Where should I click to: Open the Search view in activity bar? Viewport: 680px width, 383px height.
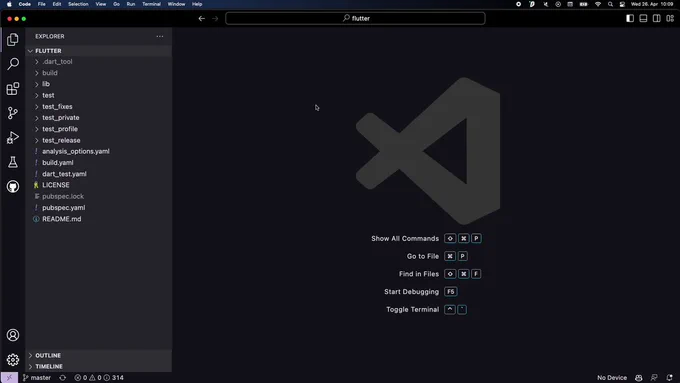coord(13,64)
